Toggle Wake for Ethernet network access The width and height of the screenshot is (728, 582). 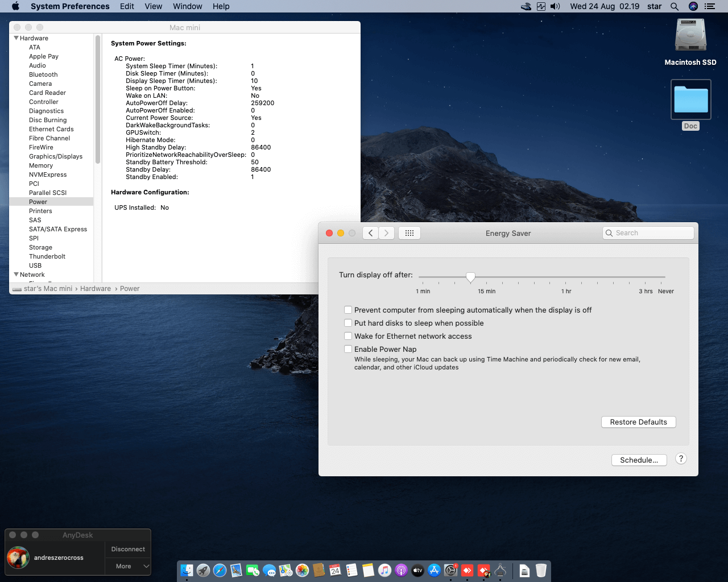click(348, 336)
